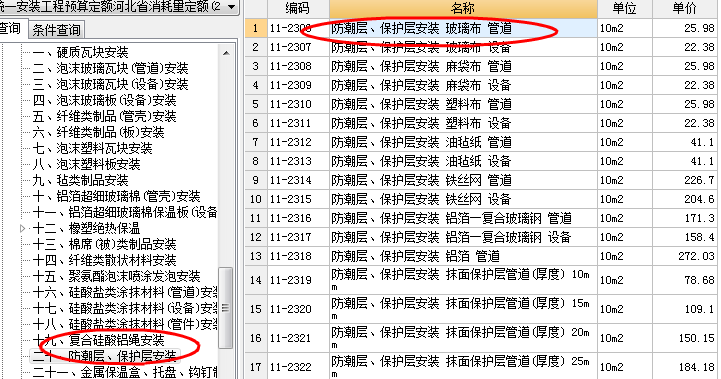
Task: Select name 防潮层、保护层安装 塑料布 设备
Action: tap(463, 123)
